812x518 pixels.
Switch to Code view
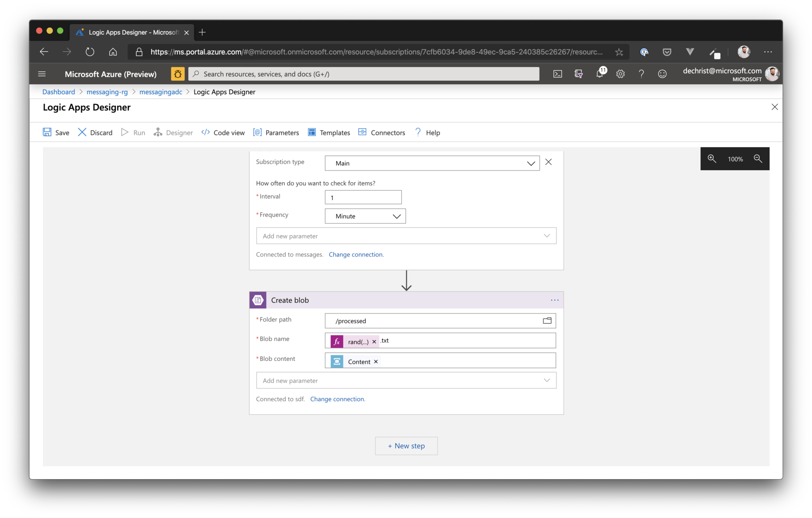click(223, 133)
